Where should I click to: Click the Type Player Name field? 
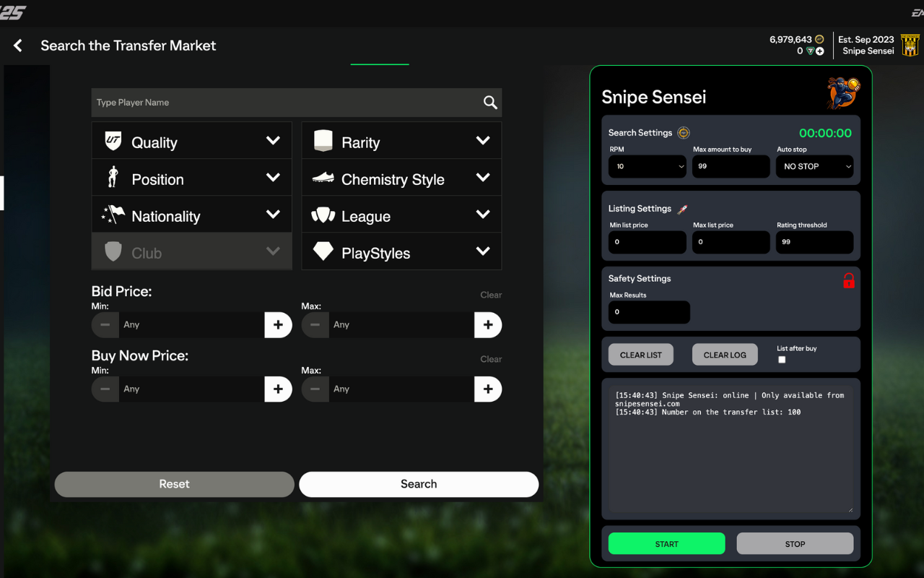285,103
